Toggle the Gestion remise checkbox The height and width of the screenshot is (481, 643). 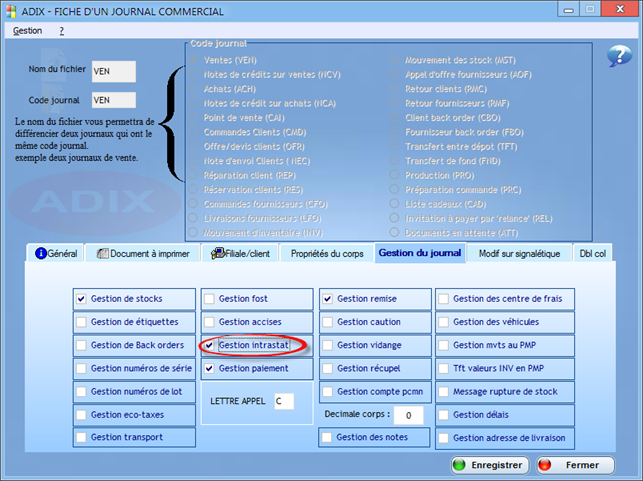click(328, 299)
